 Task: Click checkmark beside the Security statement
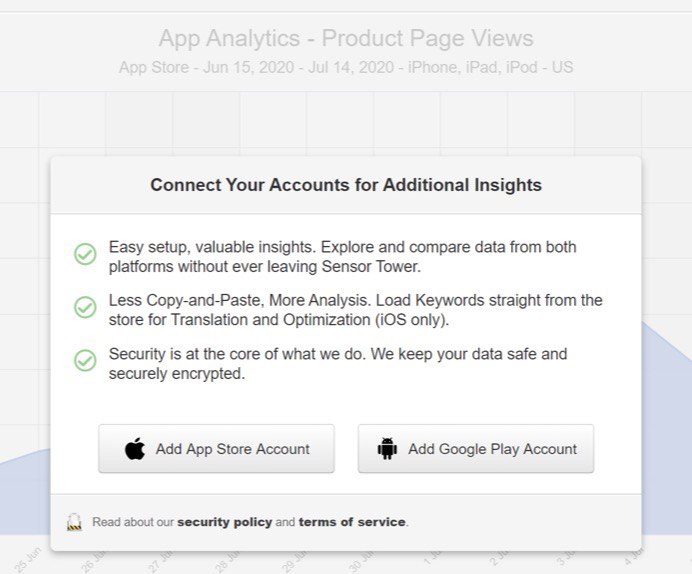[85, 361]
